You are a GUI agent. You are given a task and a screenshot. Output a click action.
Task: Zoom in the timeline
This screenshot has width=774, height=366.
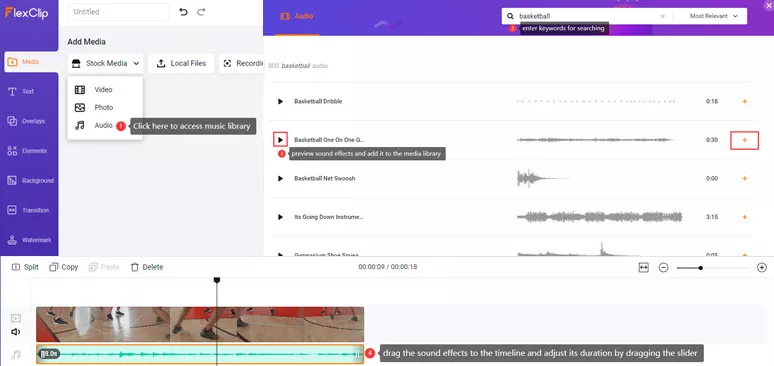point(762,267)
